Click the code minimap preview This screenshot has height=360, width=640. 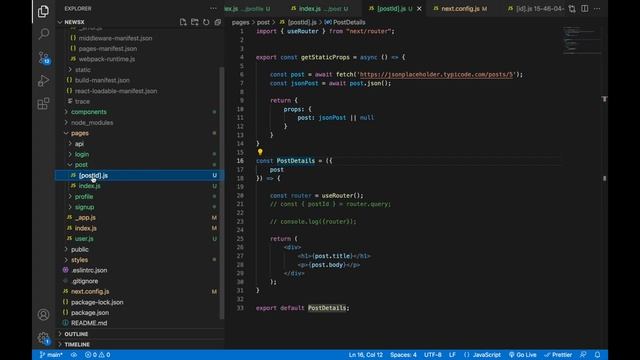[x=582, y=40]
